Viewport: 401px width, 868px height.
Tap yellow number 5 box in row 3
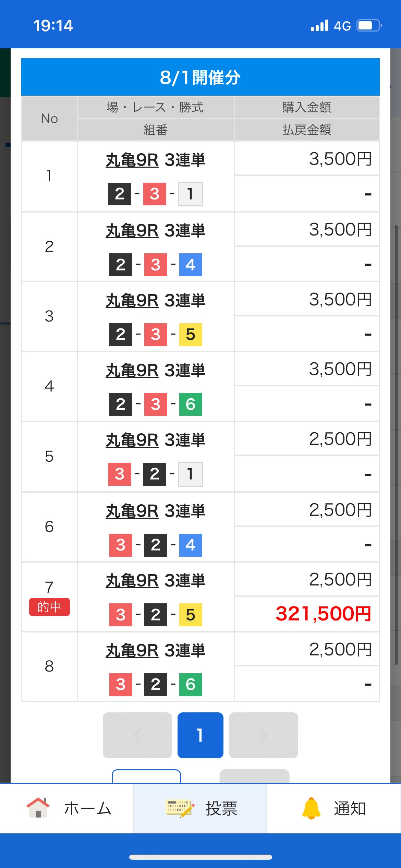(x=191, y=335)
